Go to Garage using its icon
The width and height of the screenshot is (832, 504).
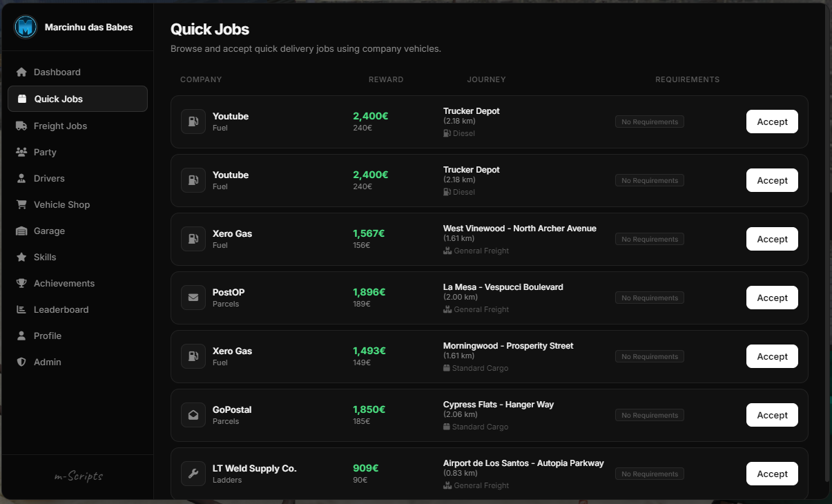pos(21,231)
